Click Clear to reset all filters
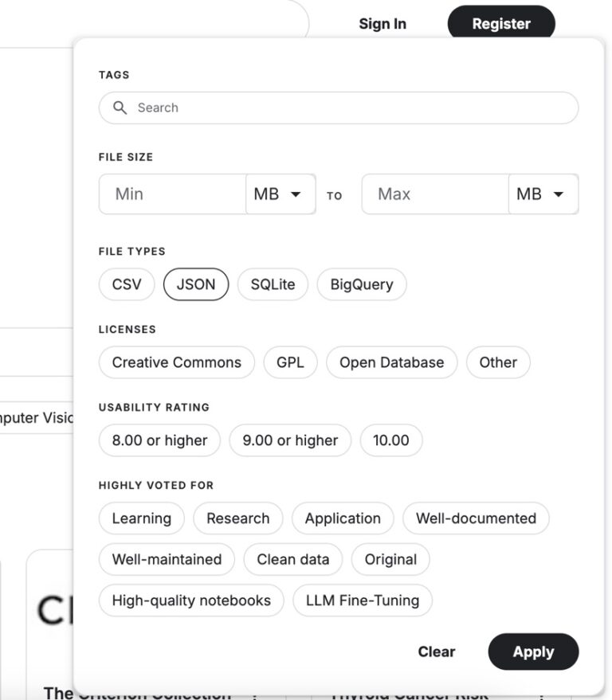The height and width of the screenshot is (700, 612). pos(436,651)
